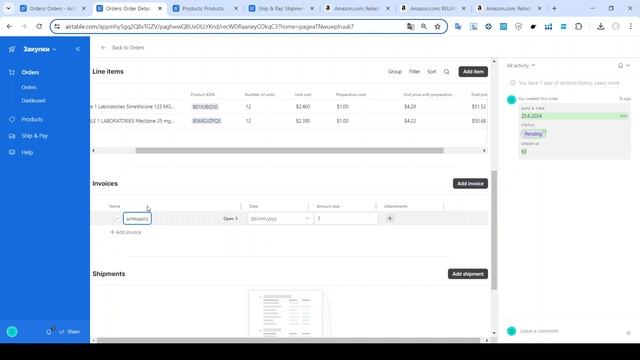Image resolution: width=640 pixels, height=360 pixels.
Task: Click the user avatar in sidebar bottom
Action: pyautogui.click(x=12, y=331)
